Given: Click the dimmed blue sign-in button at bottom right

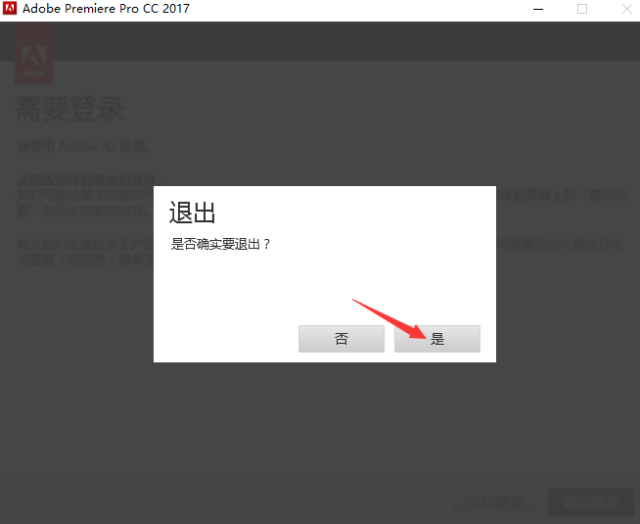Looking at the screenshot, I should 590,502.
